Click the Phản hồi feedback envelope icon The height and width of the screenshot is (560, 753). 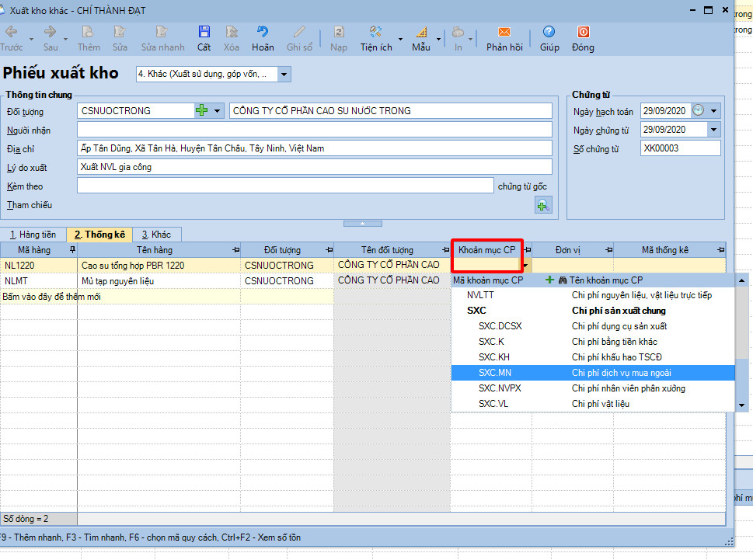click(x=504, y=33)
